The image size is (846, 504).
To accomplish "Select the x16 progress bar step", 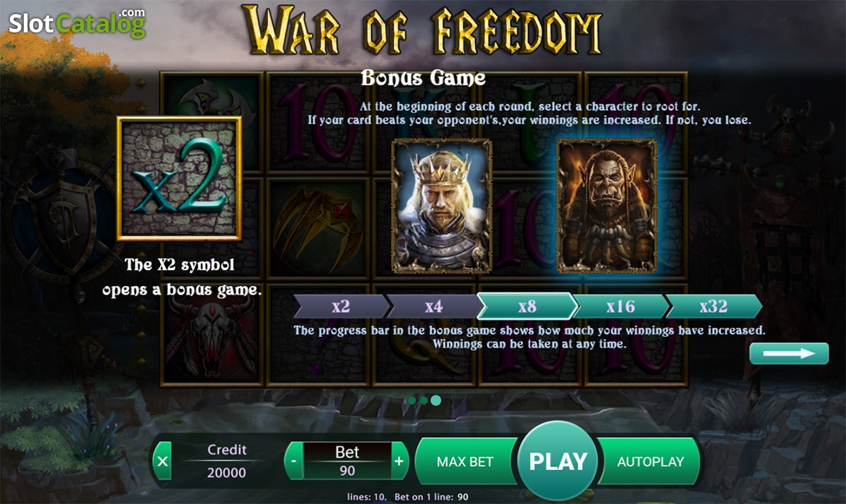I will [x=620, y=307].
